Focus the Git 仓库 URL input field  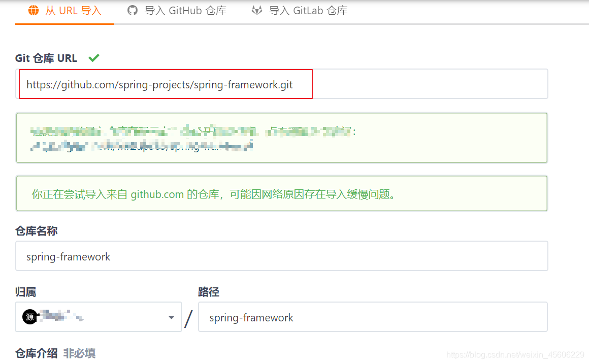click(282, 84)
